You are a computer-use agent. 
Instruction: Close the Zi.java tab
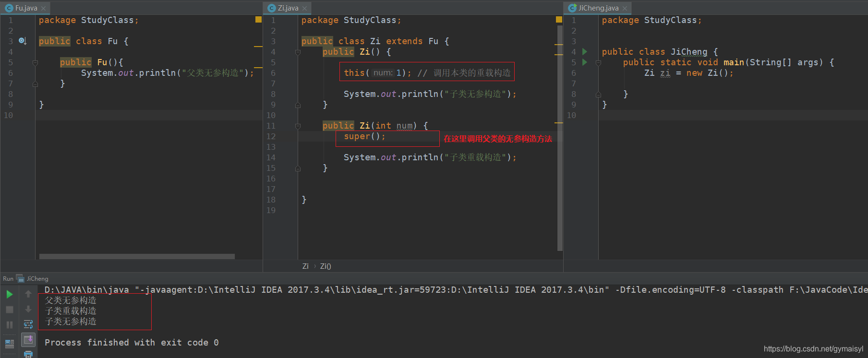tap(304, 8)
